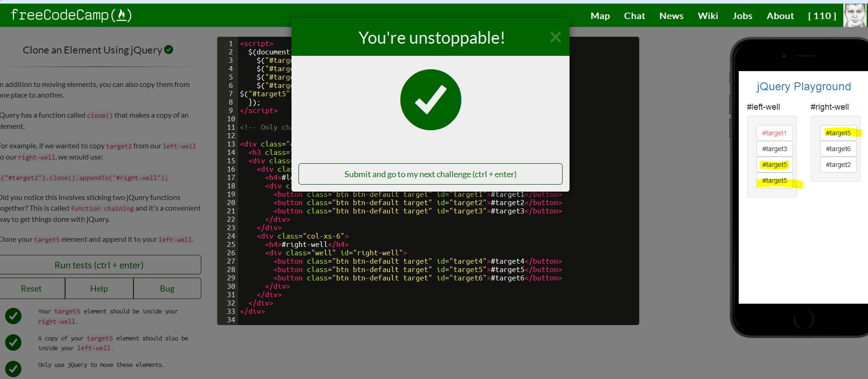
Task: Click the phone home button
Action: [x=803, y=319]
